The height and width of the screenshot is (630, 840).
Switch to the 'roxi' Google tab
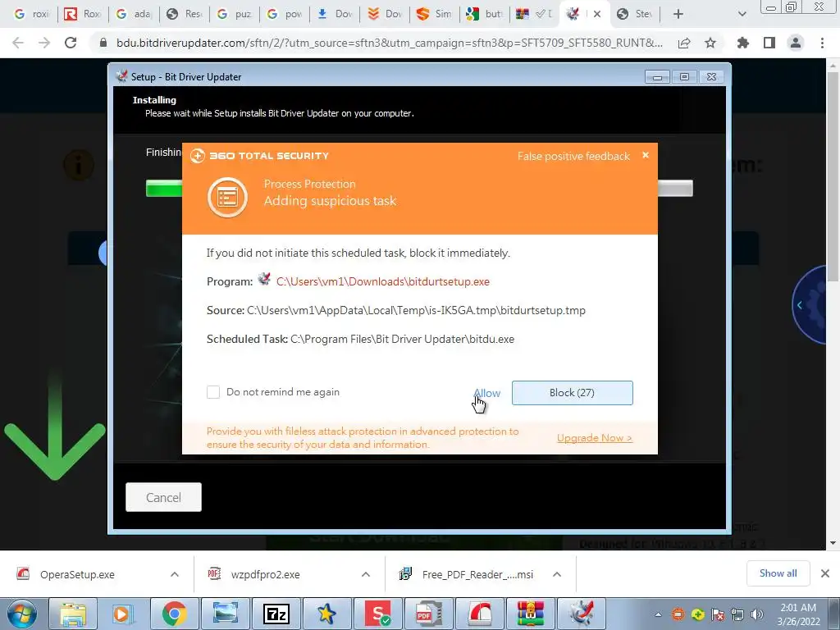pos(32,14)
